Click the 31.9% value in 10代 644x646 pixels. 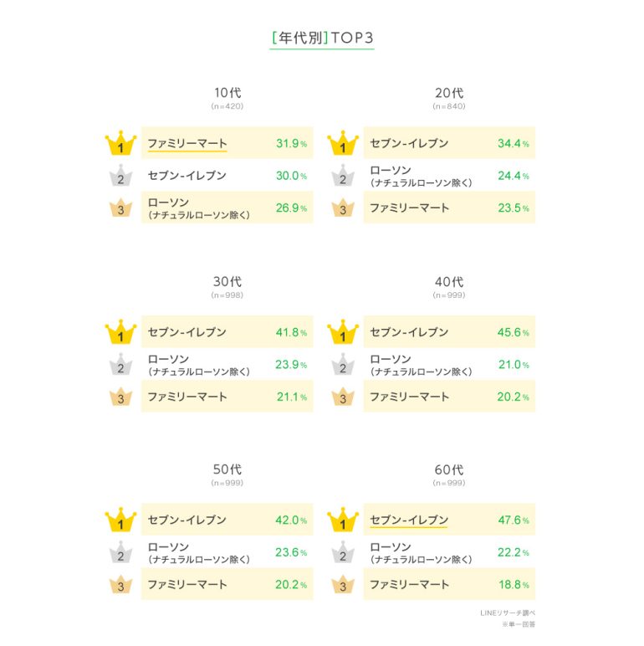(292, 143)
